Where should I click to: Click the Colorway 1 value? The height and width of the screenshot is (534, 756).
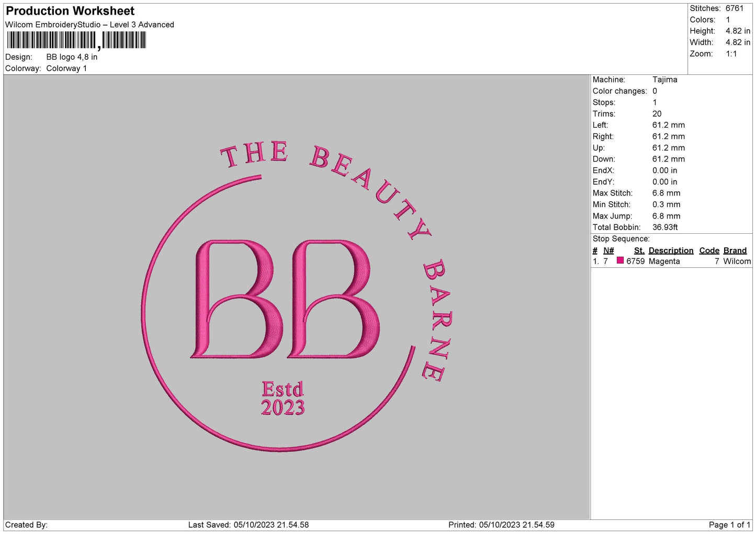(66, 69)
